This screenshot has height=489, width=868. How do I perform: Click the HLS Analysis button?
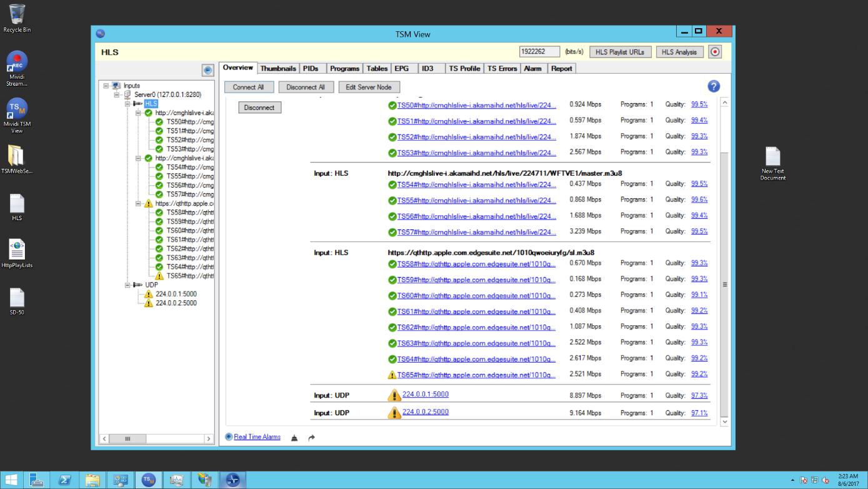679,52
